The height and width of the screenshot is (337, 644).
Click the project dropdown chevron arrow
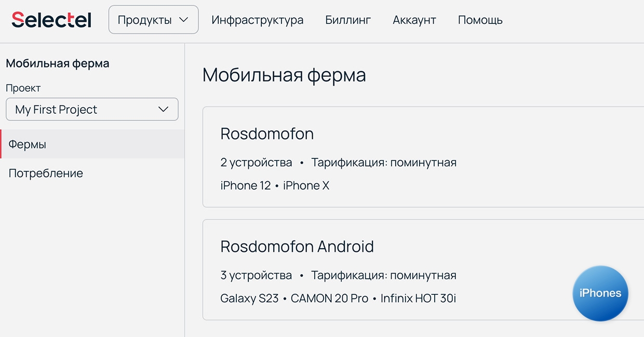163,110
